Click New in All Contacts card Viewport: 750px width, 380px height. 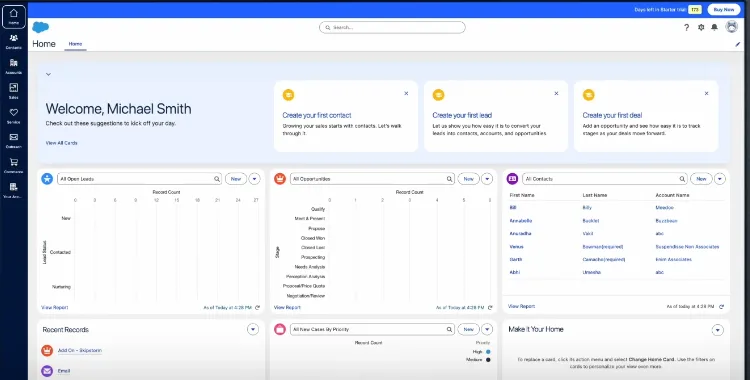(701, 179)
